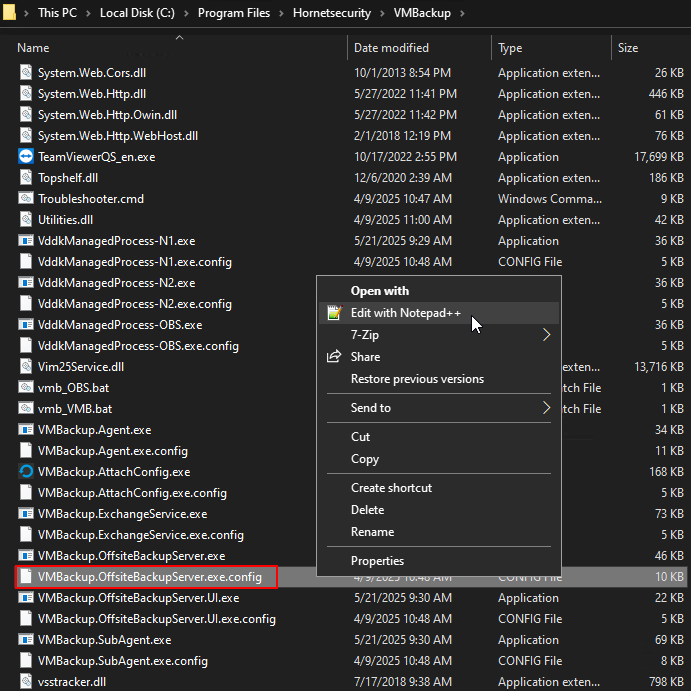
Task: Navigate to This PC breadcrumb
Action: click(57, 13)
